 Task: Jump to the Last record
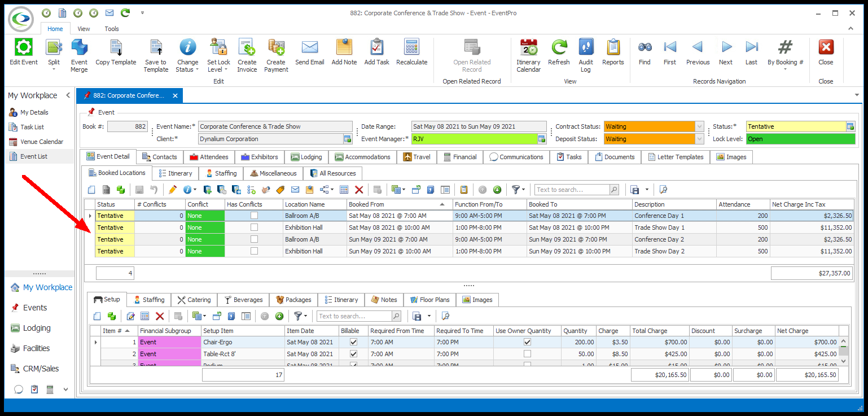coord(751,47)
